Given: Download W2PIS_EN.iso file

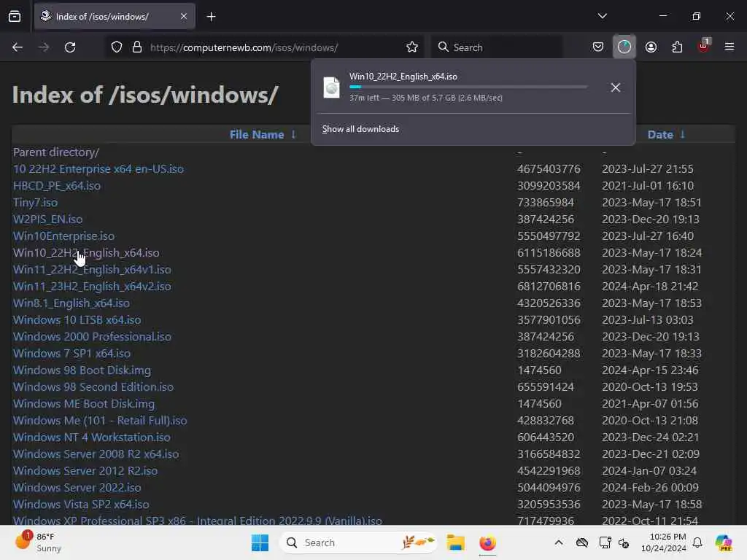Looking at the screenshot, I should click(x=47, y=219).
